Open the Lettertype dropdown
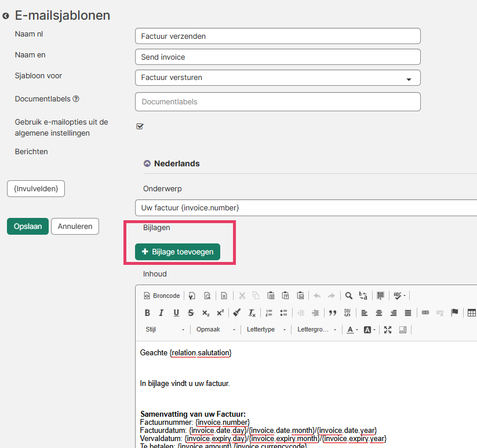 tap(266, 330)
